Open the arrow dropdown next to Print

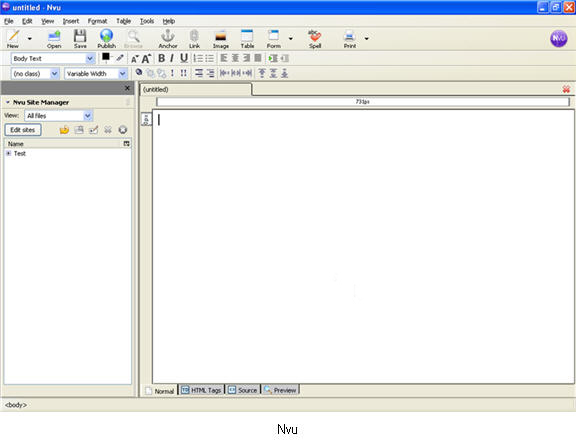pos(366,38)
